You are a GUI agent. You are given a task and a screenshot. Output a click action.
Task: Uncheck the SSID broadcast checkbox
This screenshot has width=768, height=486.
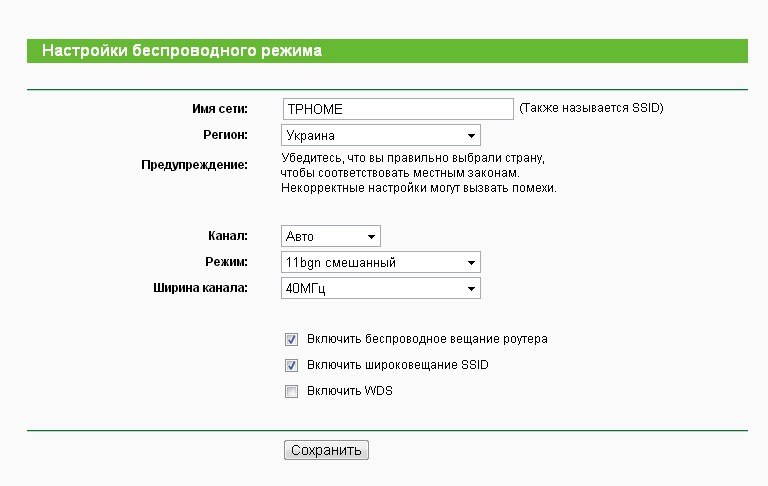tap(292, 365)
